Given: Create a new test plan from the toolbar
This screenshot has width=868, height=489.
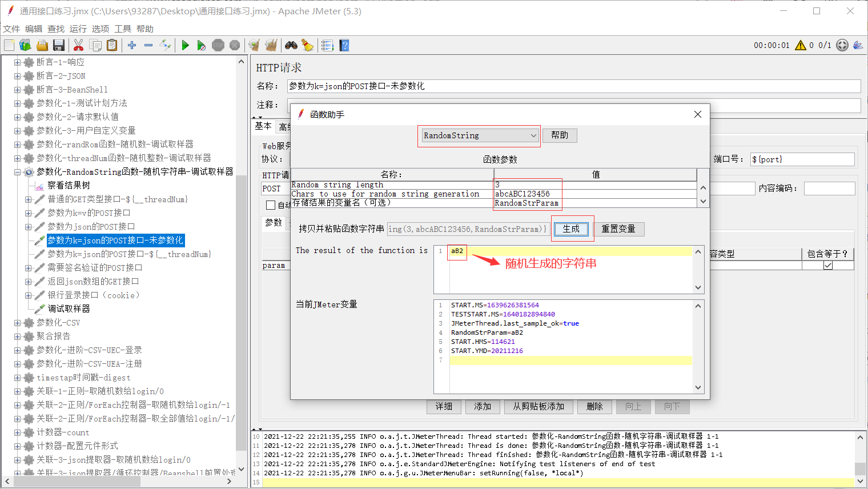Looking at the screenshot, I should [9, 45].
